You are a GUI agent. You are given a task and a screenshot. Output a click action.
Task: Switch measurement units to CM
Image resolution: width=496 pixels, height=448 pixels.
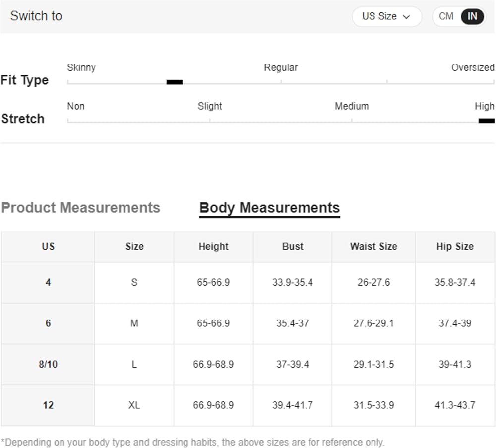click(x=446, y=16)
